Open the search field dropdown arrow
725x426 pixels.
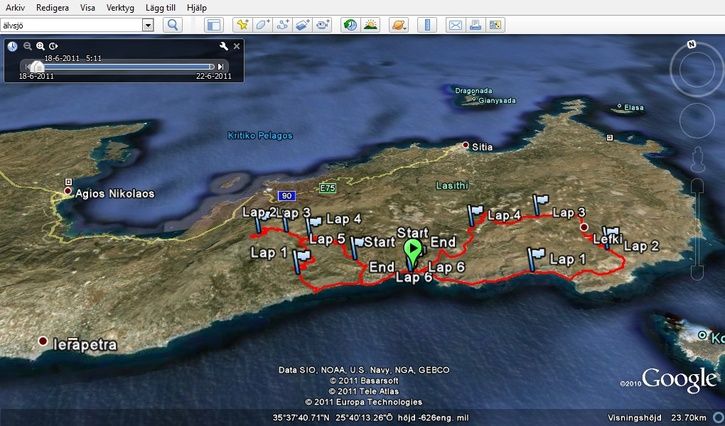click(x=148, y=24)
